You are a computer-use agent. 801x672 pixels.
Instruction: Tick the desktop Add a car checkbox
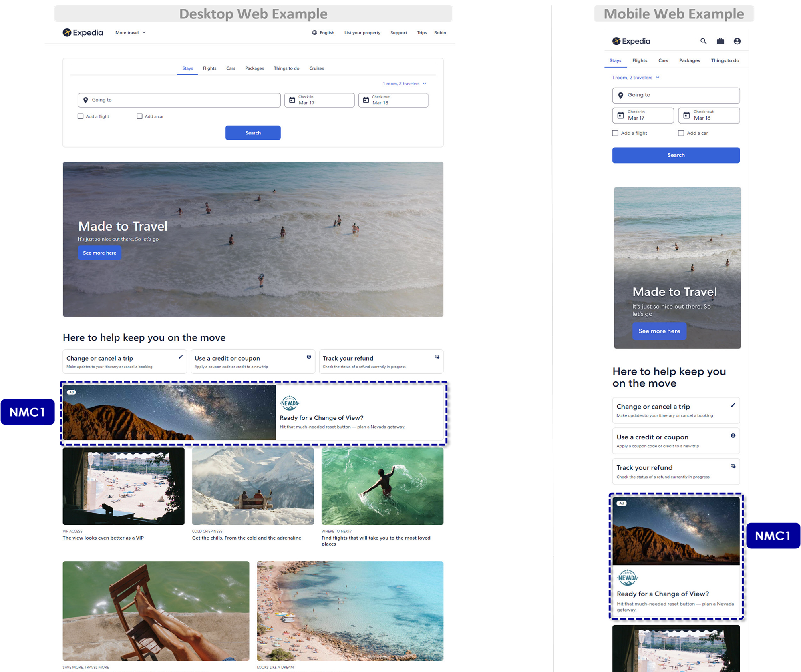coord(139,116)
